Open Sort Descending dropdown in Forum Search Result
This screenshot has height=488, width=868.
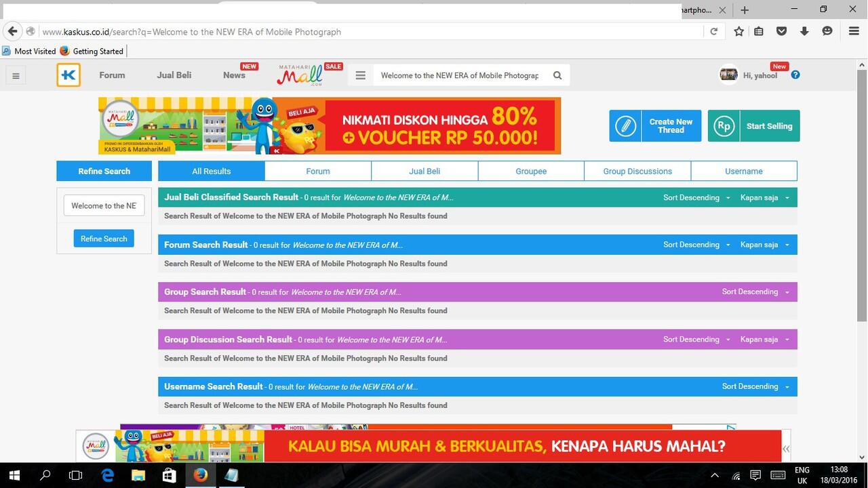[696, 245]
